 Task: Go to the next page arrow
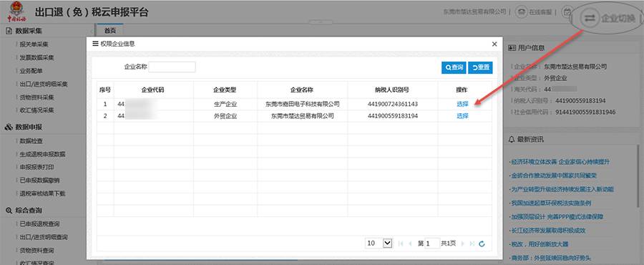(x=463, y=244)
